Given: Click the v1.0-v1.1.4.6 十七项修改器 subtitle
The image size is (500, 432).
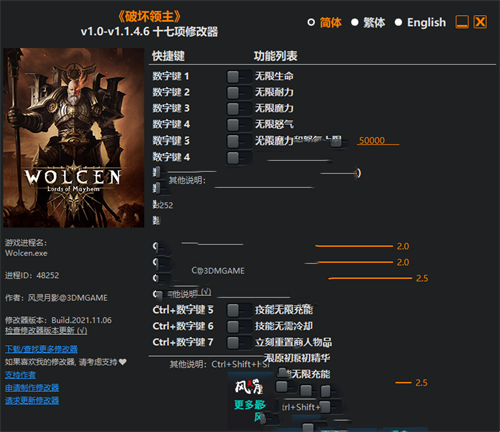Looking at the screenshot, I should [149, 32].
